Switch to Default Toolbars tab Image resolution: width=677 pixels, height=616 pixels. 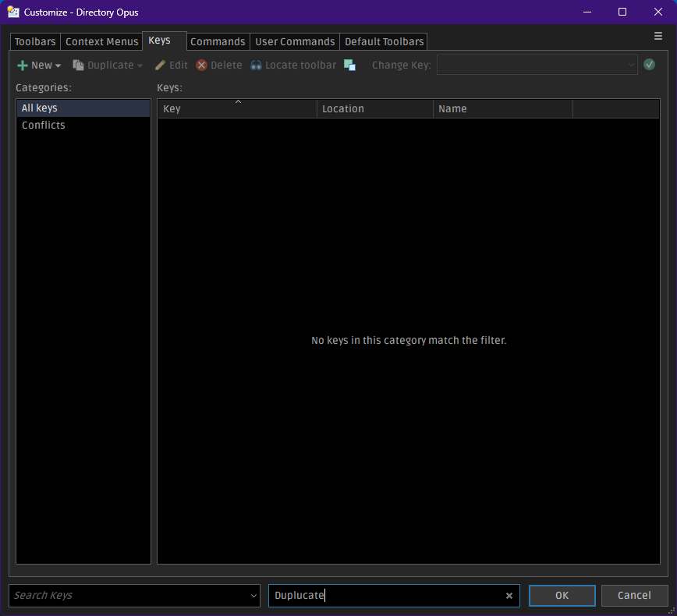point(384,42)
